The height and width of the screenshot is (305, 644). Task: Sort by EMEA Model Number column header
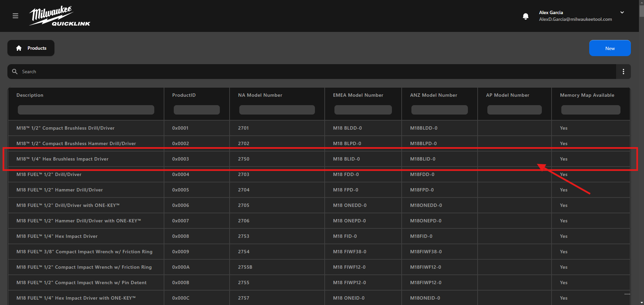pyautogui.click(x=358, y=95)
